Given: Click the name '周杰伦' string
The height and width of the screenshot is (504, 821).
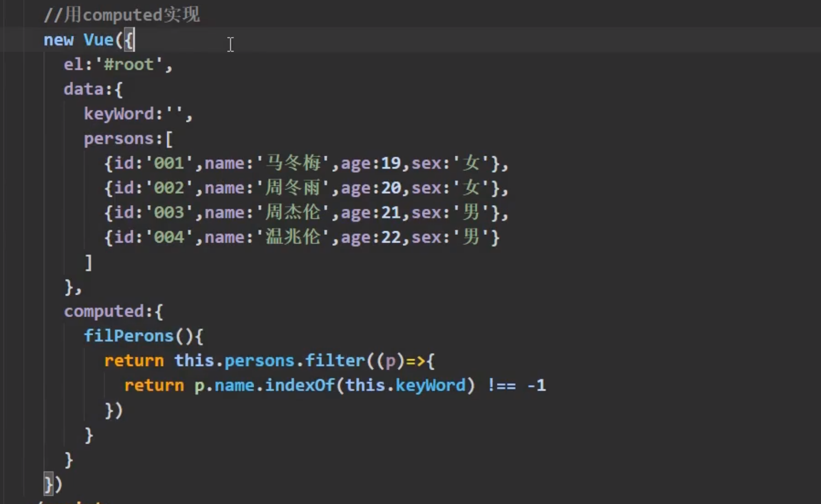Looking at the screenshot, I should coord(293,212).
